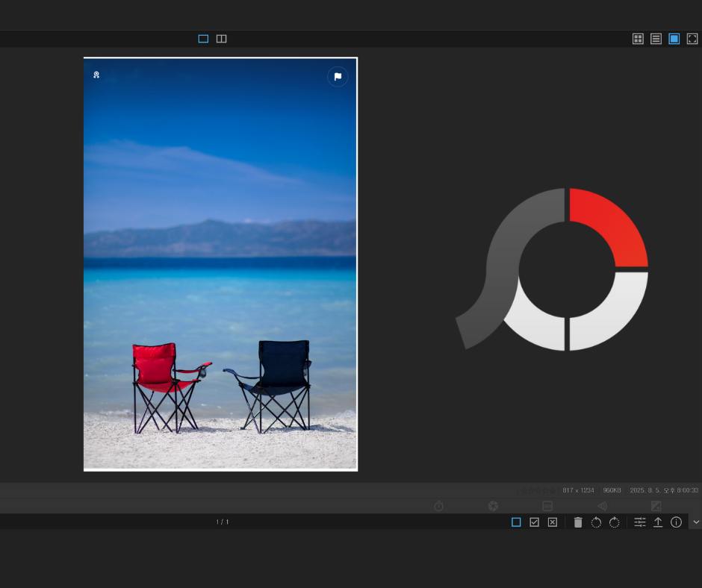Viewport: 702px width, 588px height.
Task: Switch to single image view mode
Action: 203,39
